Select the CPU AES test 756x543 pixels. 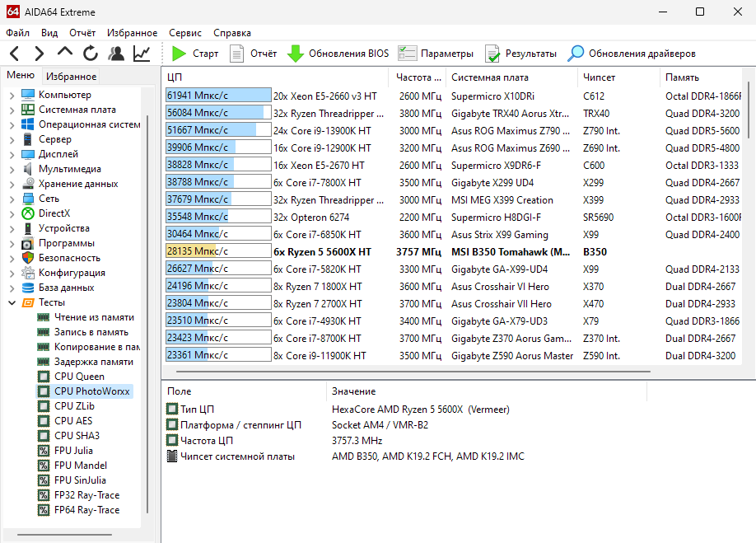[73, 421]
